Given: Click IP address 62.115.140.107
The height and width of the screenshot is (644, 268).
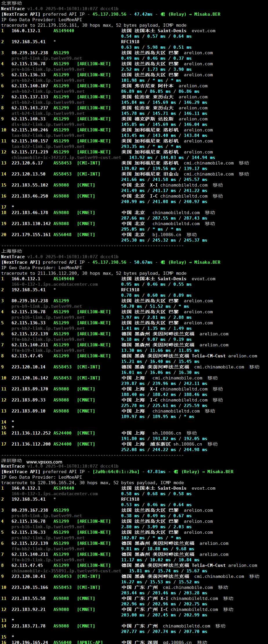Looking at the screenshot, I should point(30,86).
